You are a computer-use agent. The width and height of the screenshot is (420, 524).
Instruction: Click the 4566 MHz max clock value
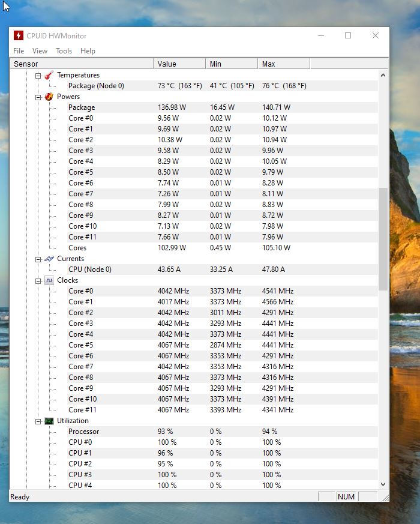(x=278, y=302)
